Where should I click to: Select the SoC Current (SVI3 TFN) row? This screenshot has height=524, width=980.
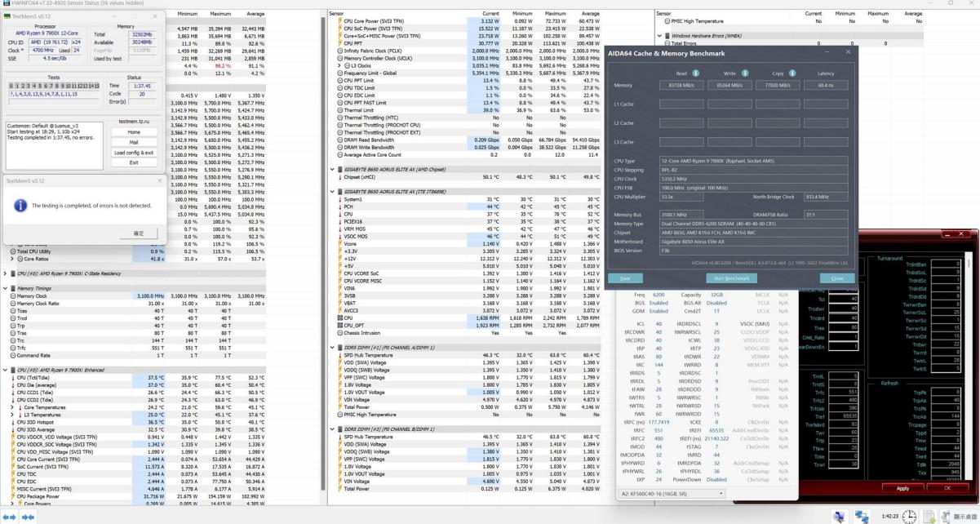click(x=134, y=466)
